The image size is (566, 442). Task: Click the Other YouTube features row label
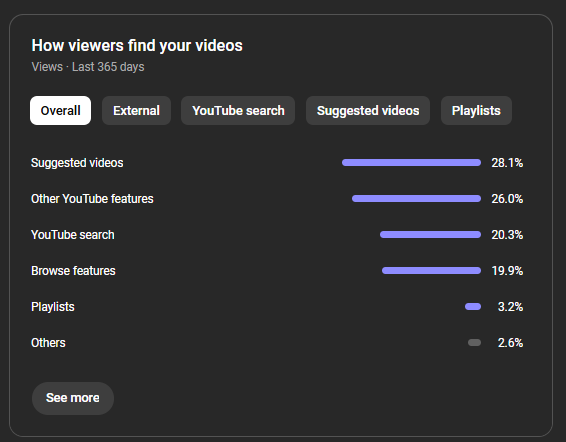92,199
